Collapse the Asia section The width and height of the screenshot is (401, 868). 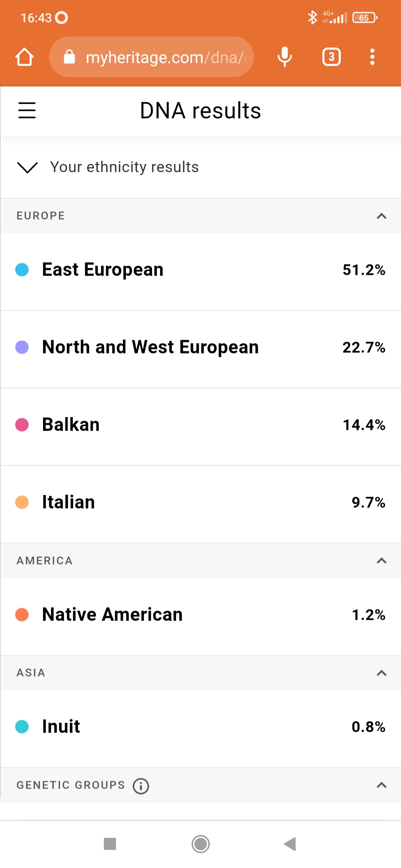(381, 673)
